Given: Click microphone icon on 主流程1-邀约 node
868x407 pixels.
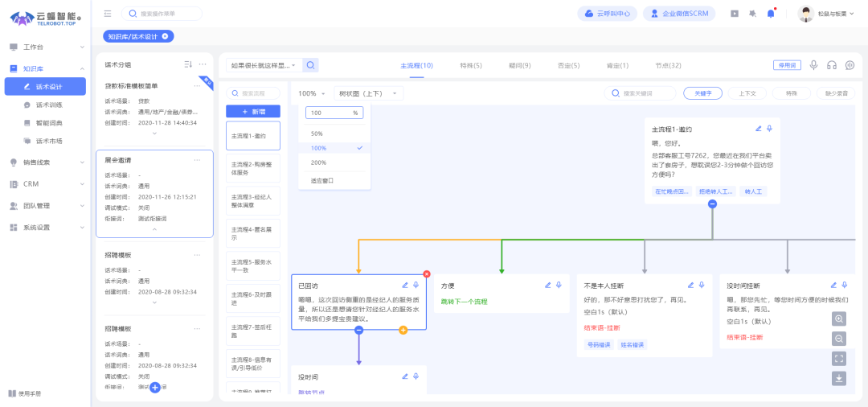Looking at the screenshot, I should [x=769, y=129].
